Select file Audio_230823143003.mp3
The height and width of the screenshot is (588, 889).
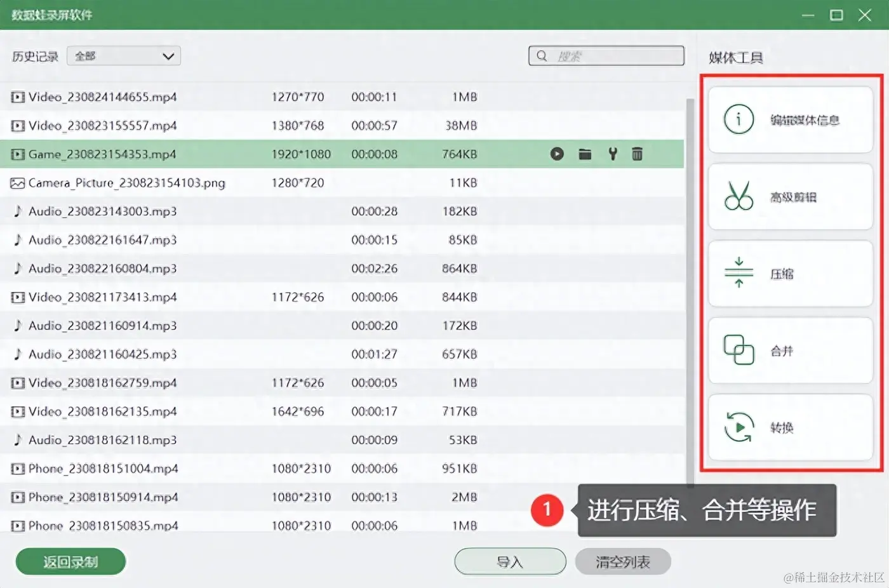click(342, 211)
